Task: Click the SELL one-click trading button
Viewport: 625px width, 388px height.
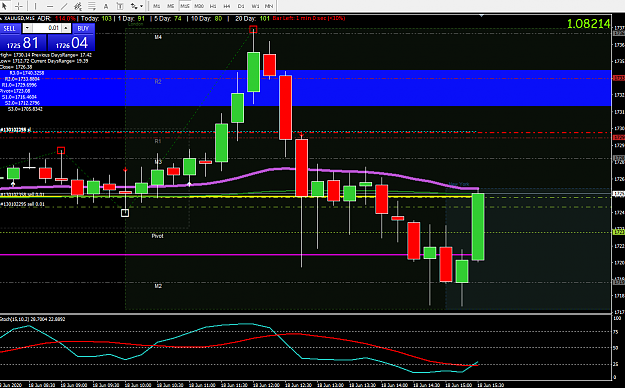Action: pos(9,28)
